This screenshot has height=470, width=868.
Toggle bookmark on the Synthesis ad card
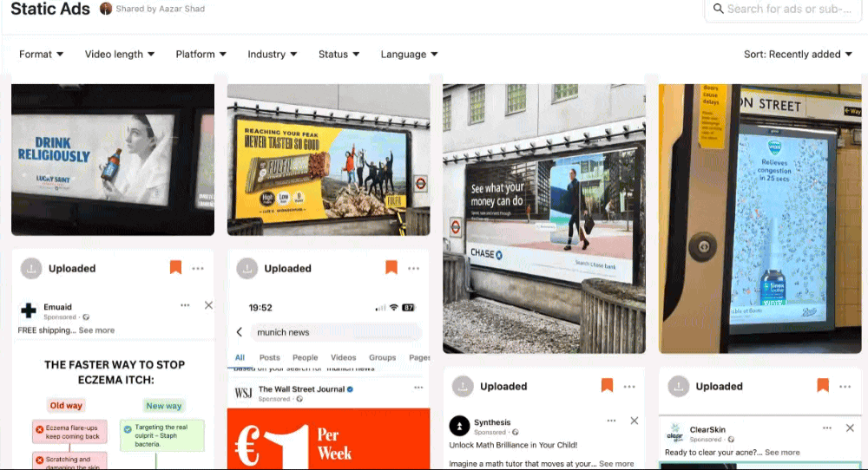[608, 385]
